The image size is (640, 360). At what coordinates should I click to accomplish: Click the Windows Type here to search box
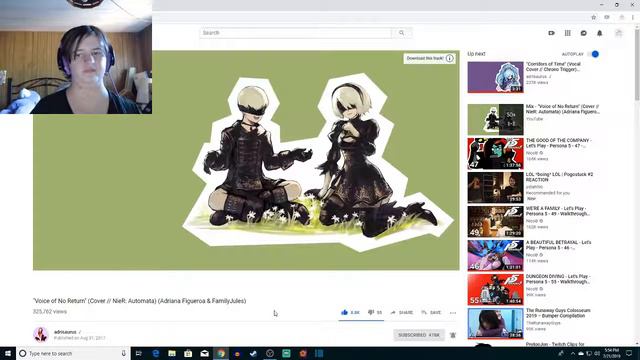click(73, 353)
